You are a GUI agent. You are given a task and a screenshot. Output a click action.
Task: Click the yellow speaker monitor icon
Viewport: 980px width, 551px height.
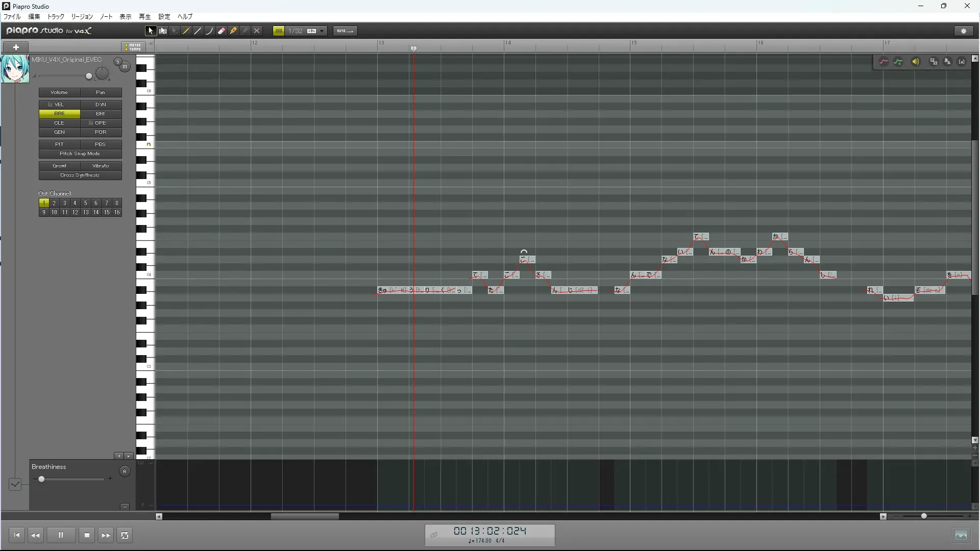[916, 62]
